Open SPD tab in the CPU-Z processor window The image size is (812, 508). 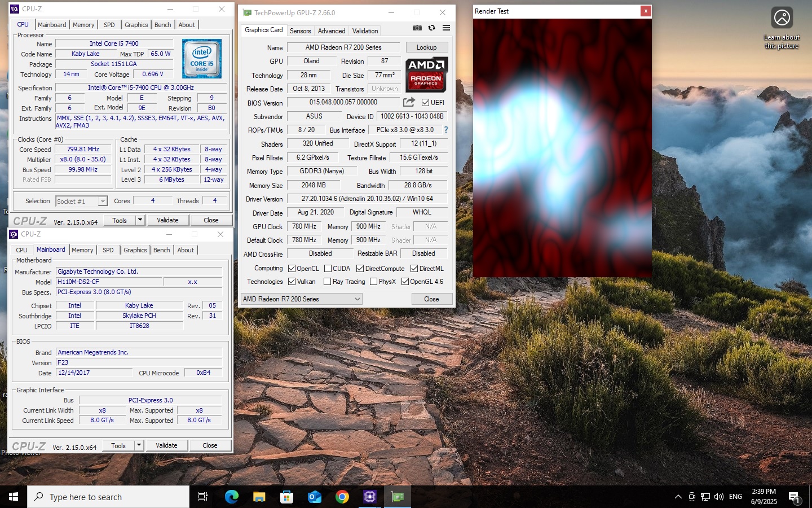point(109,25)
